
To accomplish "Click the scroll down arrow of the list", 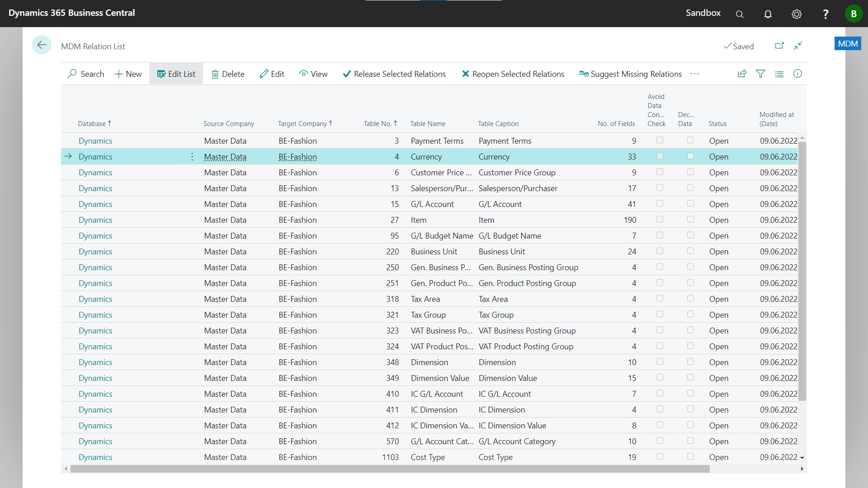I will tap(802, 458).
